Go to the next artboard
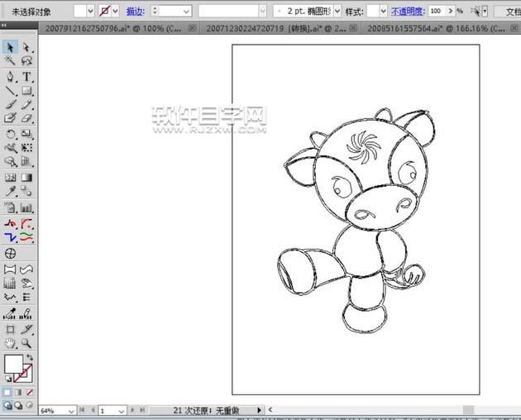521x420 pixels. pyautogui.click(x=132, y=410)
